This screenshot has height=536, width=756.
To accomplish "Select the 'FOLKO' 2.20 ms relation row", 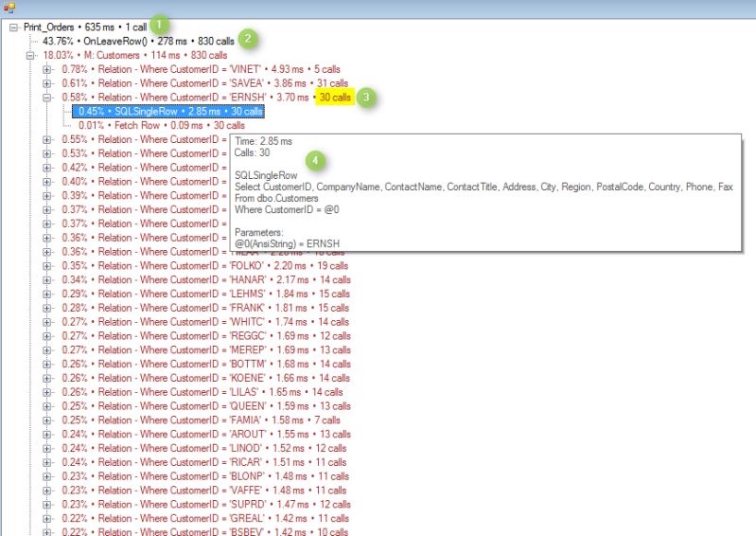I will (x=205, y=266).
